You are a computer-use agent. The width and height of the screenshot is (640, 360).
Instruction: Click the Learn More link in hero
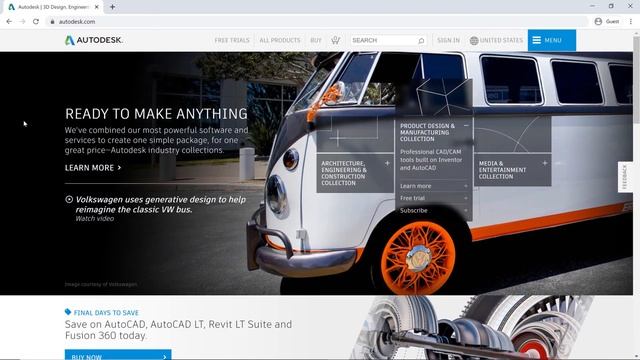93,168
